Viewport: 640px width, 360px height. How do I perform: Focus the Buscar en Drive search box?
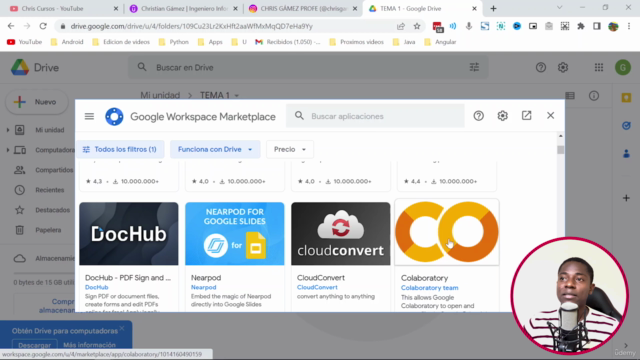(308, 67)
